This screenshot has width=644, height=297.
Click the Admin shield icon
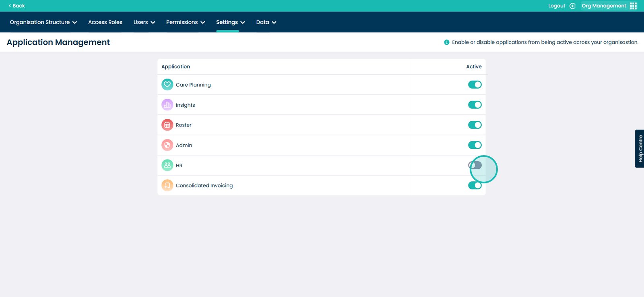tap(167, 145)
